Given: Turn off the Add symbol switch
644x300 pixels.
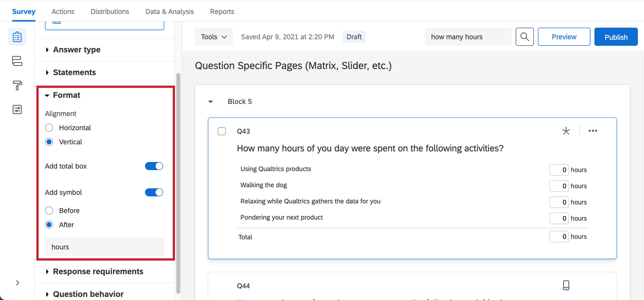Looking at the screenshot, I should 154,192.
